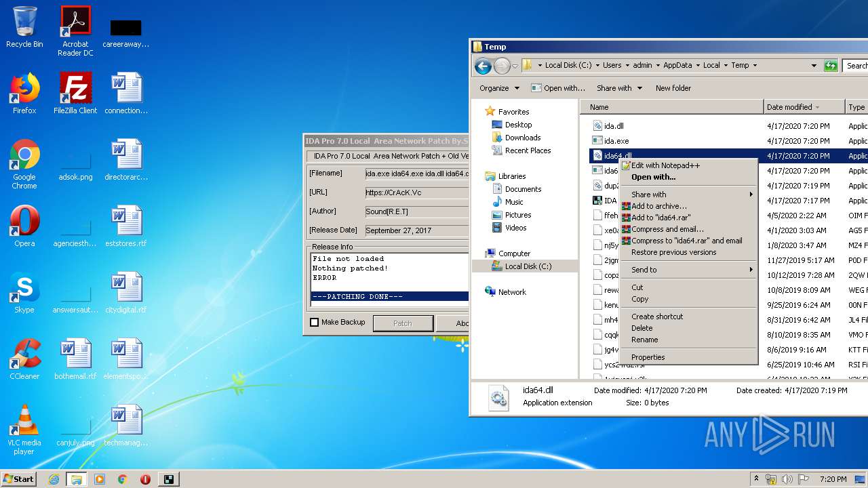Open Windows Media Player from taskbar
Viewport: 868px width, 488px height.
coord(100,479)
